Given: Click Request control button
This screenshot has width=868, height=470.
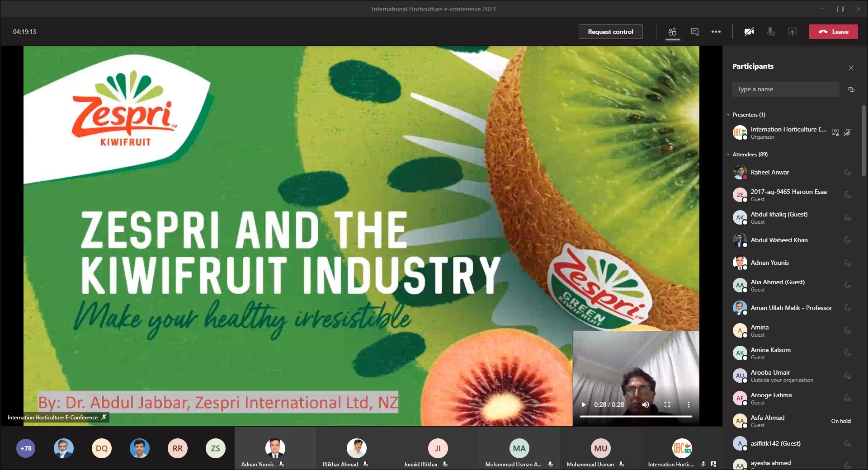Looking at the screenshot, I should 610,32.
